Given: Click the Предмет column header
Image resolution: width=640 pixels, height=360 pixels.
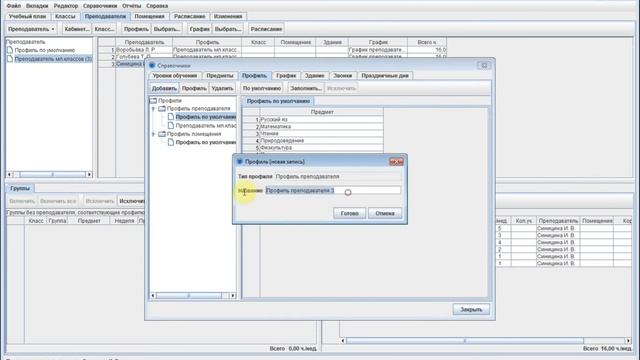Looking at the screenshot, I should [x=322, y=112].
